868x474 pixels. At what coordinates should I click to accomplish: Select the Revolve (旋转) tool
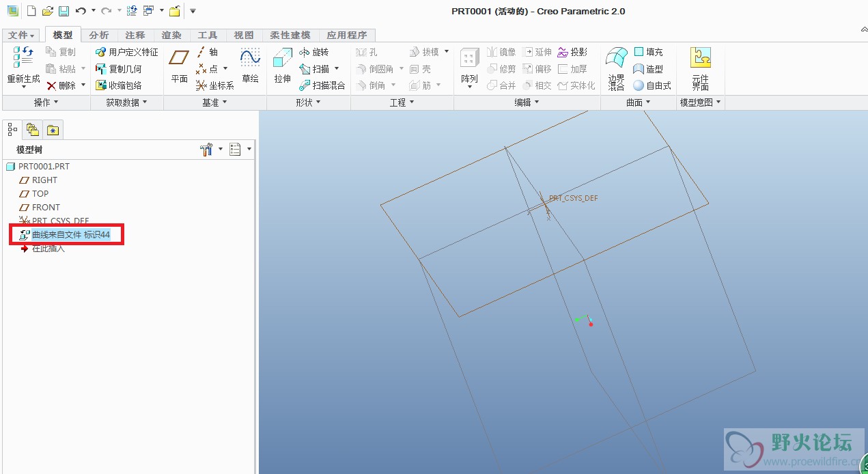click(314, 52)
